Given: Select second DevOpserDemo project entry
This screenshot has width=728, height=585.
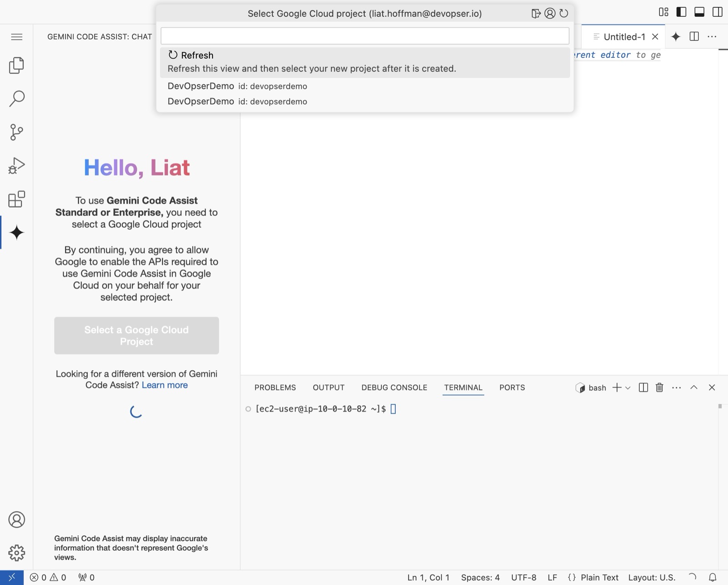Looking at the screenshot, I should (x=365, y=102).
